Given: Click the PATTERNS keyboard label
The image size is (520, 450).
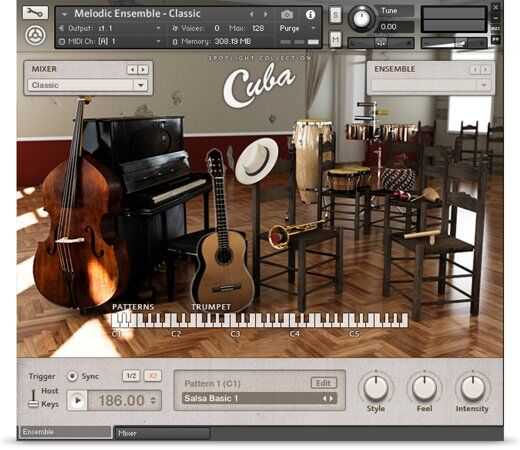Looking at the screenshot, I should point(133,307).
